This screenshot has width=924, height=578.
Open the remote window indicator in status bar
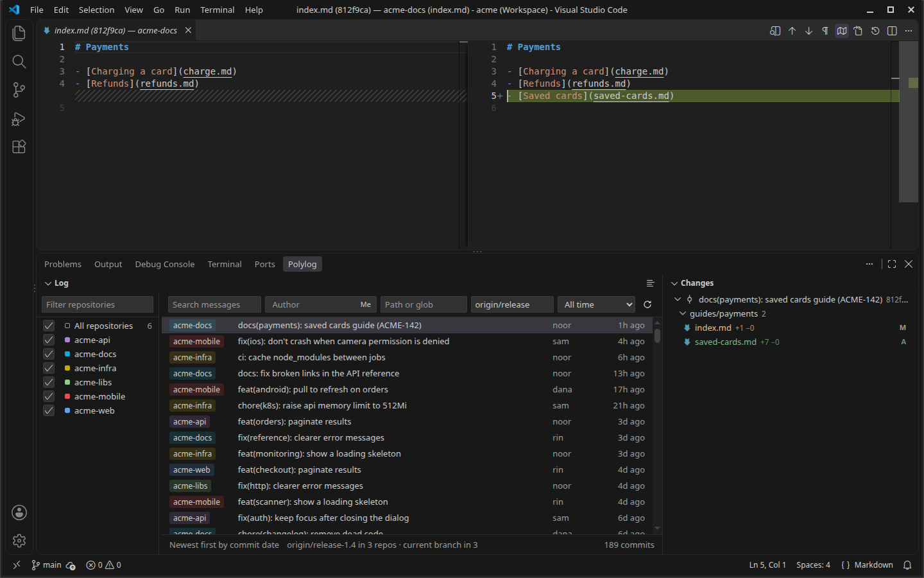17,565
